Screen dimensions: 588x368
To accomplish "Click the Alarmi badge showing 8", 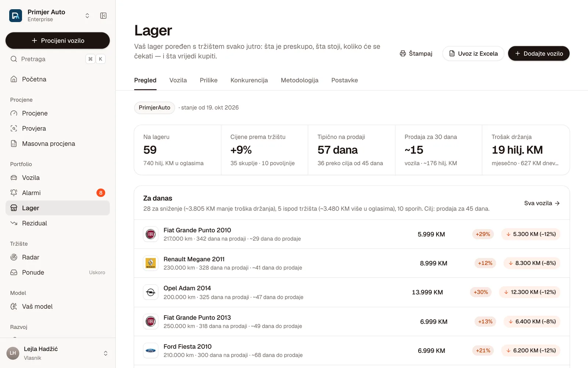I will point(101,193).
